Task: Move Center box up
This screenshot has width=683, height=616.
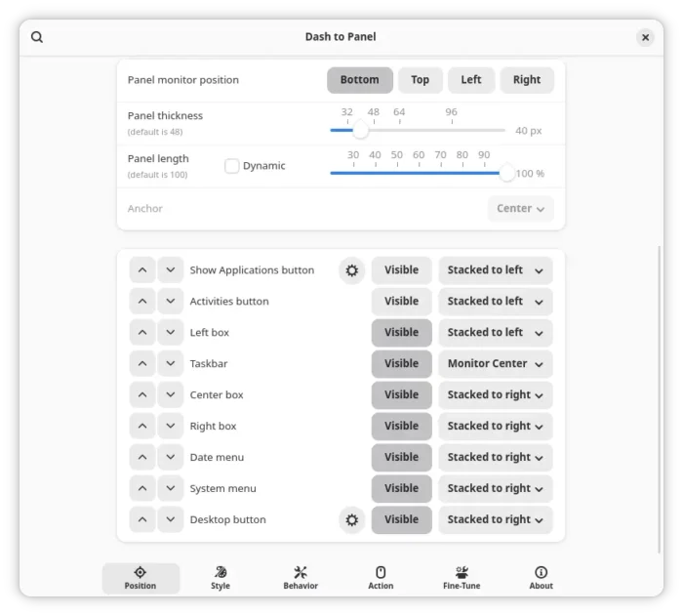Action: [142, 395]
